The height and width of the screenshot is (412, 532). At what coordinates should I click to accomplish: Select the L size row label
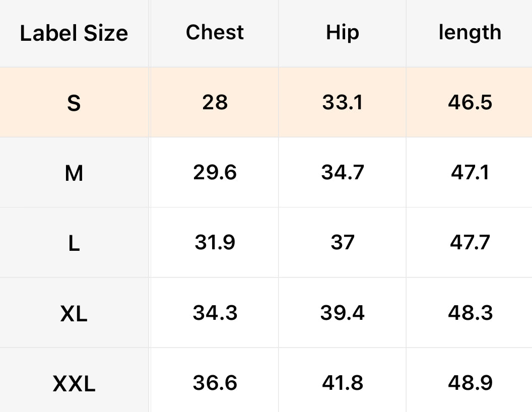(74, 244)
